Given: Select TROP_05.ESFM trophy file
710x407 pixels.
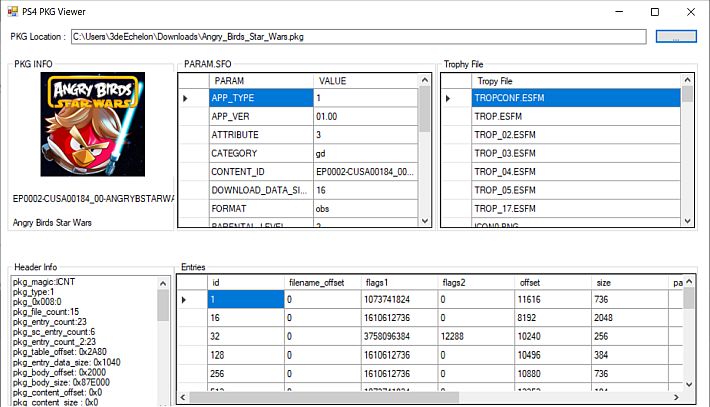Looking at the screenshot, I should tap(576, 190).
